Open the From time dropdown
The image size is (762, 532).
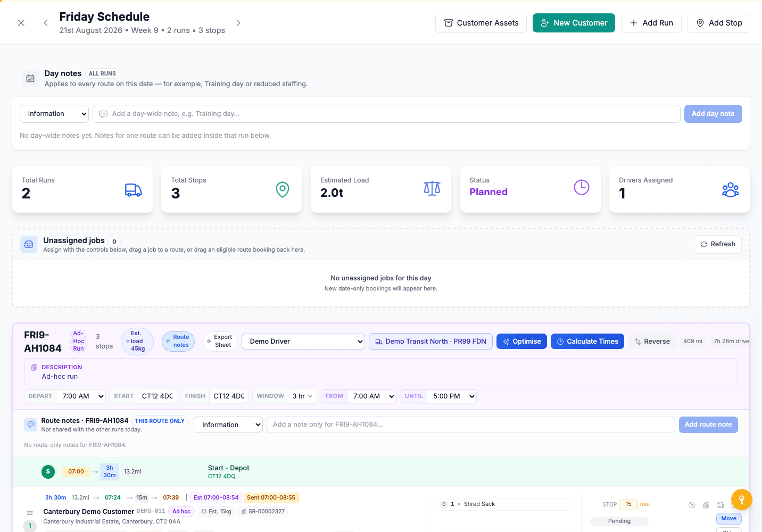[372, 396]
